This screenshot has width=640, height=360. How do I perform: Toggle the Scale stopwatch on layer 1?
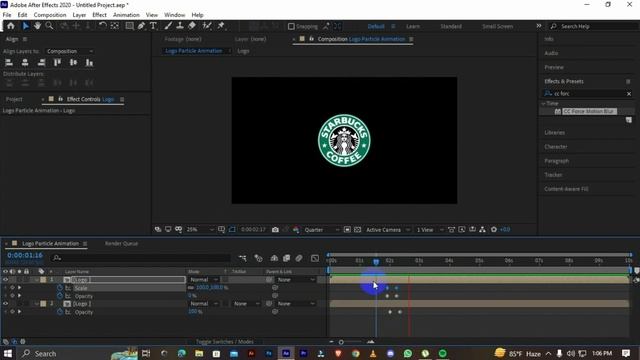click(x=60, y=288)
